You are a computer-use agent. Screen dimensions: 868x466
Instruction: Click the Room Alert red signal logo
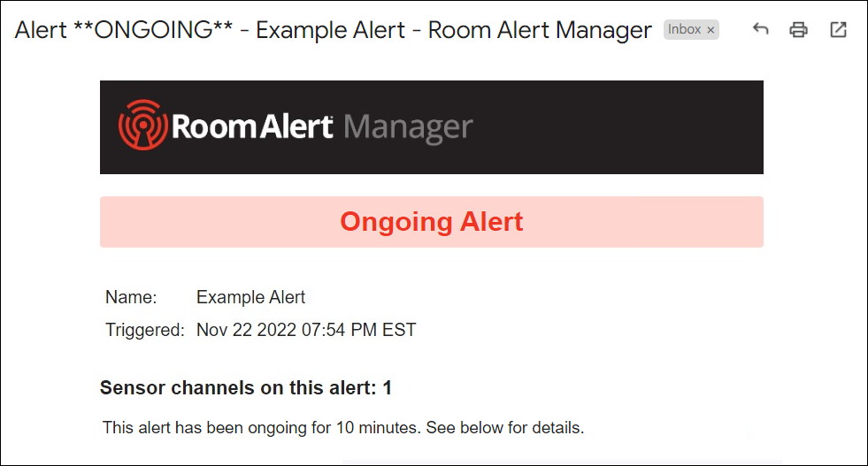click(x=142, y=125)
